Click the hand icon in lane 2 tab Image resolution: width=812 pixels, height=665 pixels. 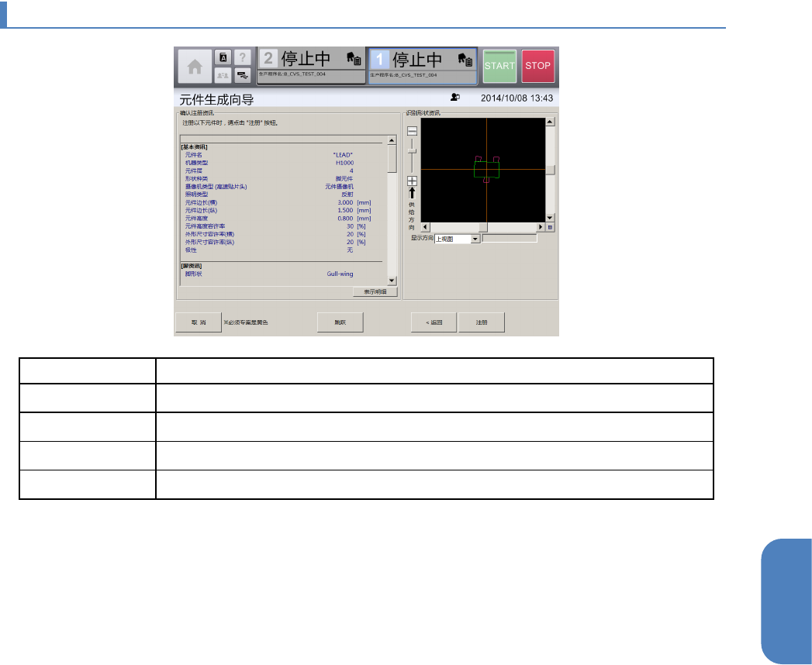click(x=354, y=58)
